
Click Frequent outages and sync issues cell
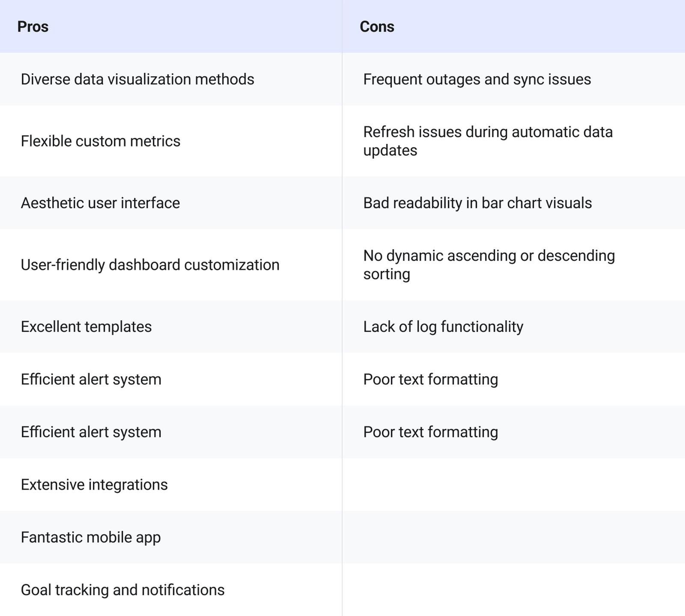(x=477, y=79)
